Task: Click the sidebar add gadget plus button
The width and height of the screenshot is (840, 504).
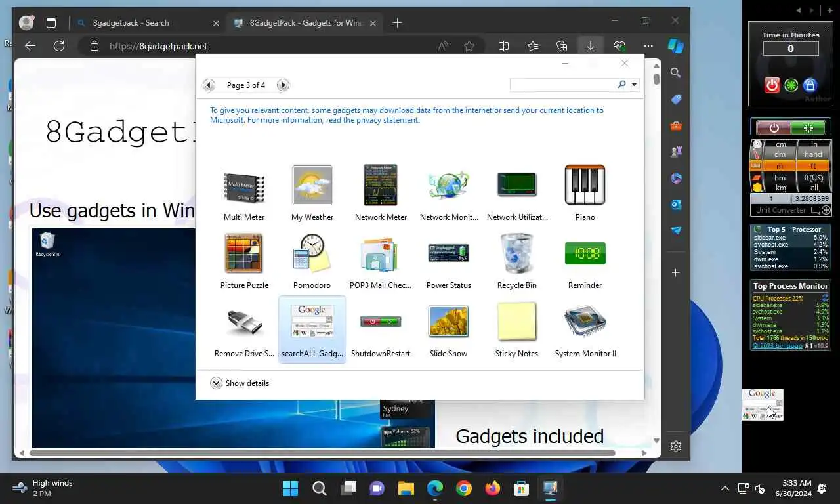Action: pos(830,10)
